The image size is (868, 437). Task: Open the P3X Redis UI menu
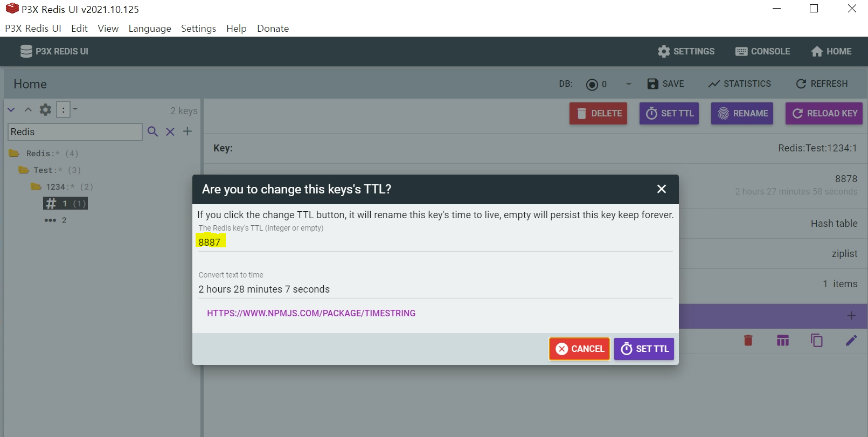[x=33, y=29]
